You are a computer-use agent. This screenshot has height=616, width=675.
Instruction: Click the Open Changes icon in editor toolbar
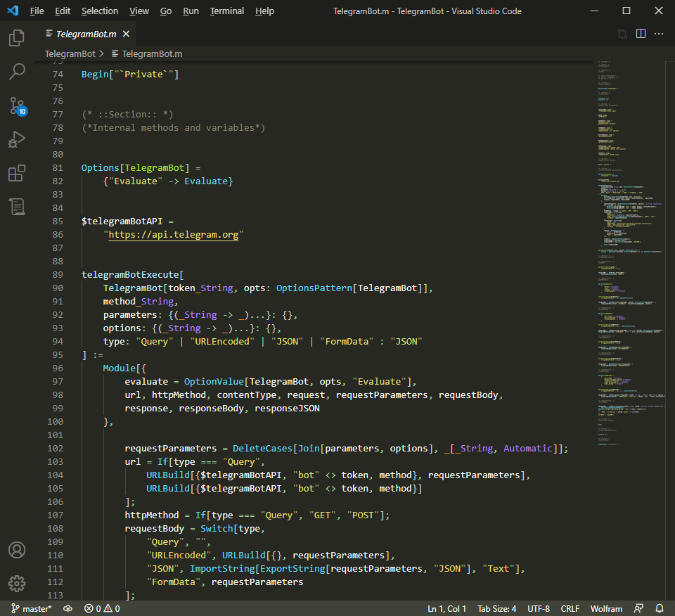[x=622, y=34]
